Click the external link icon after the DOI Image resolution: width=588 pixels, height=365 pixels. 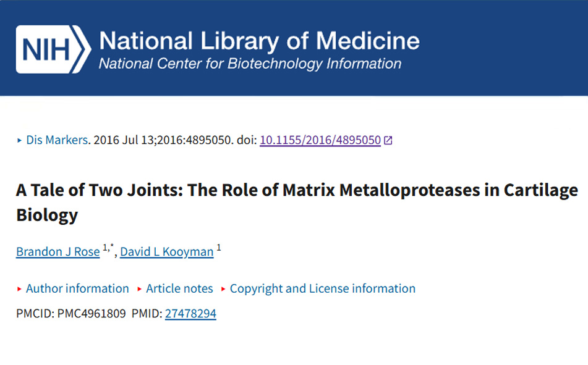388,141
